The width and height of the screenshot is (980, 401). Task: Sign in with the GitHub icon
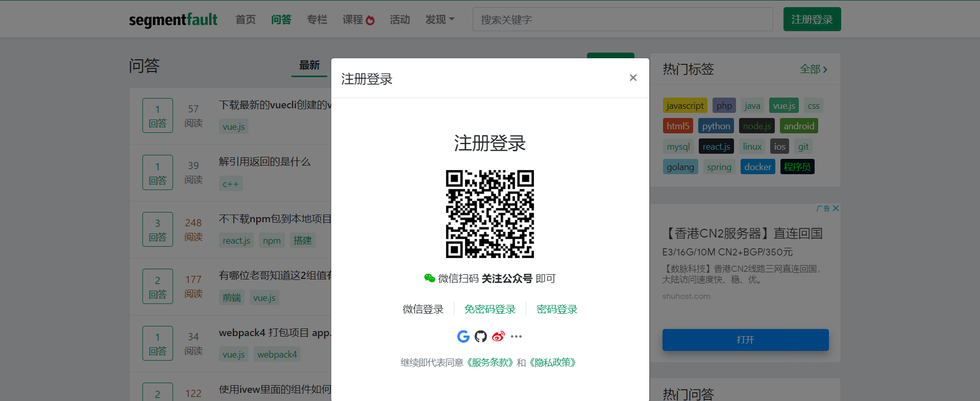[481, 336]
